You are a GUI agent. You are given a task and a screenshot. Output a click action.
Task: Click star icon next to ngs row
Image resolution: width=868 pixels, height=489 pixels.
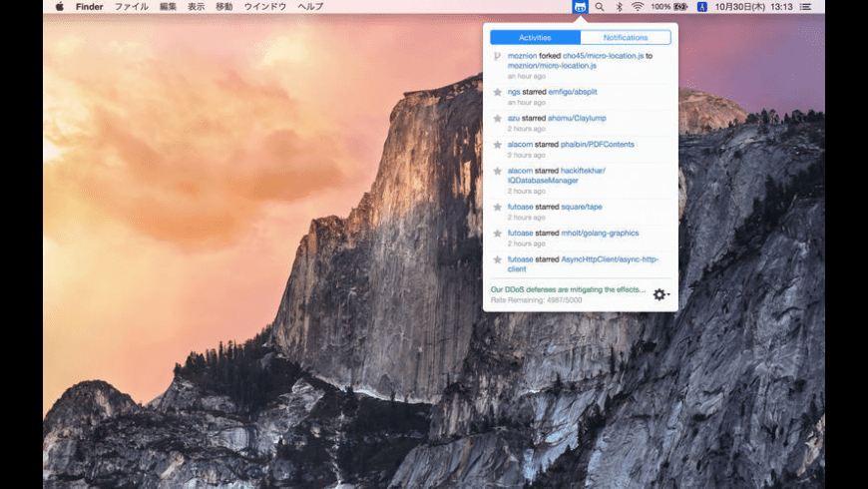pos(497,92)
